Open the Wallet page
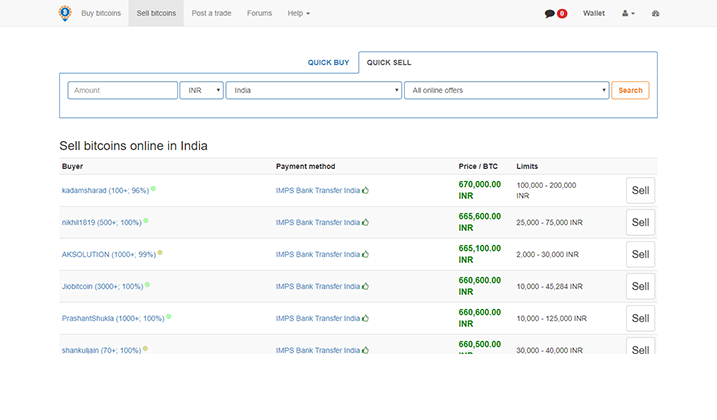 pos(594,14)
